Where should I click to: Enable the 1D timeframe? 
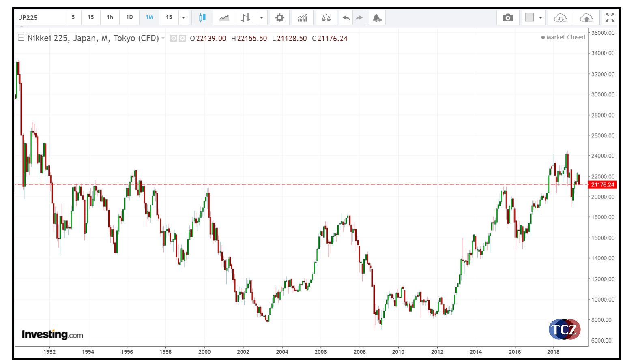(x=129, y=17)
